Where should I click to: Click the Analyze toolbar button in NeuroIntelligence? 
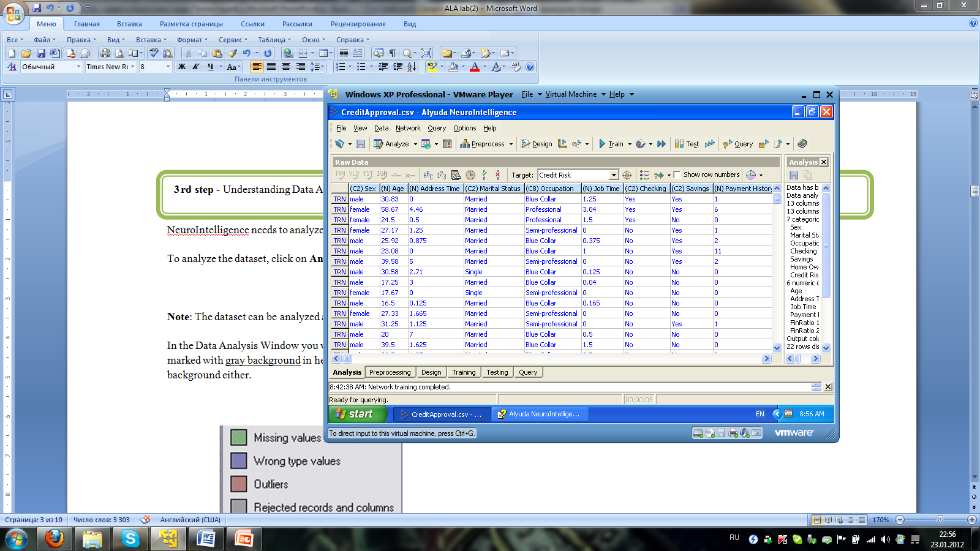(x=391, y=144)
